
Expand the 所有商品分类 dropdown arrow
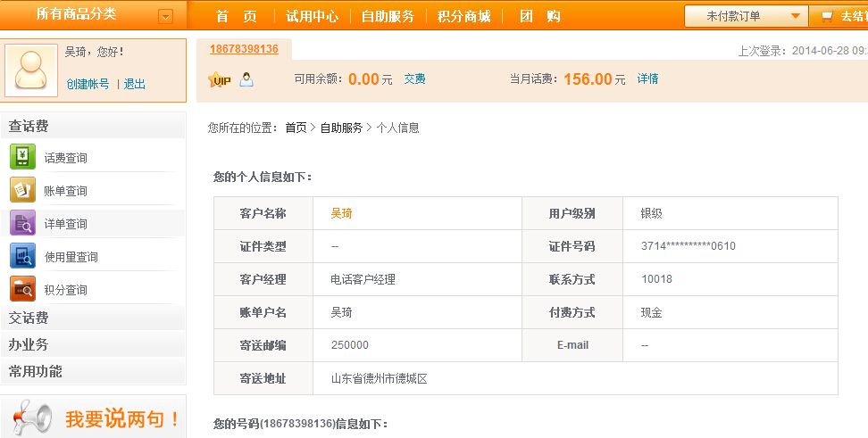click(165, 16)
